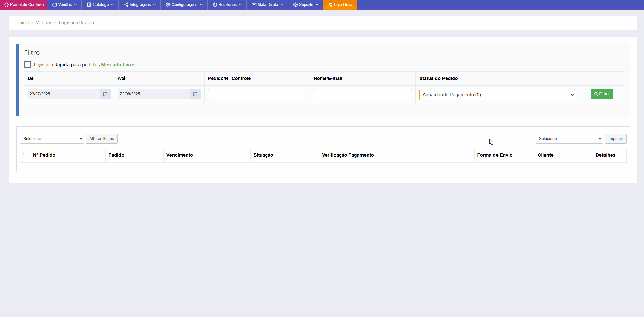Click the envelope icon in Mala Direta
The width and height of the screenshot is (644, 317).
pyautogui.click(x=254, y=5)
